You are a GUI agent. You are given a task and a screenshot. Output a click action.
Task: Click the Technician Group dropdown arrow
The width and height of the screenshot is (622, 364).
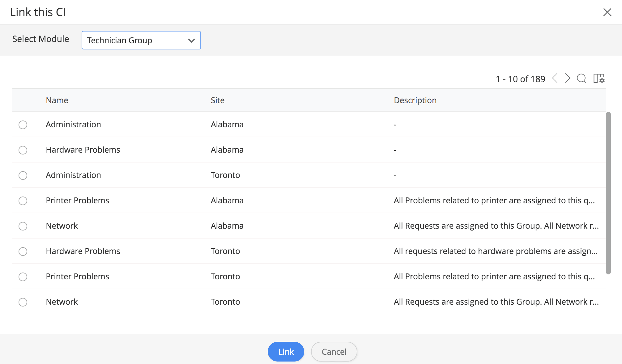click(x=191, y=40)
